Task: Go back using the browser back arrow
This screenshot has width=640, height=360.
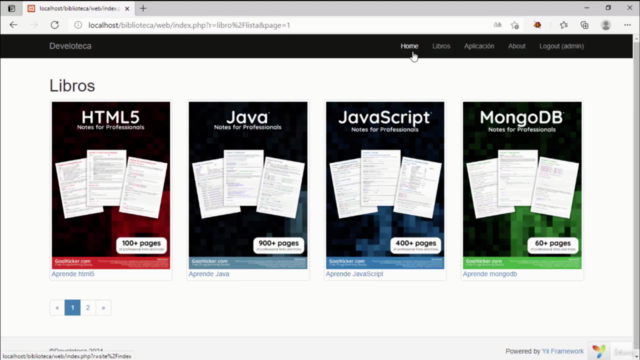Action: pyautogui.click(x=13, y=25)
